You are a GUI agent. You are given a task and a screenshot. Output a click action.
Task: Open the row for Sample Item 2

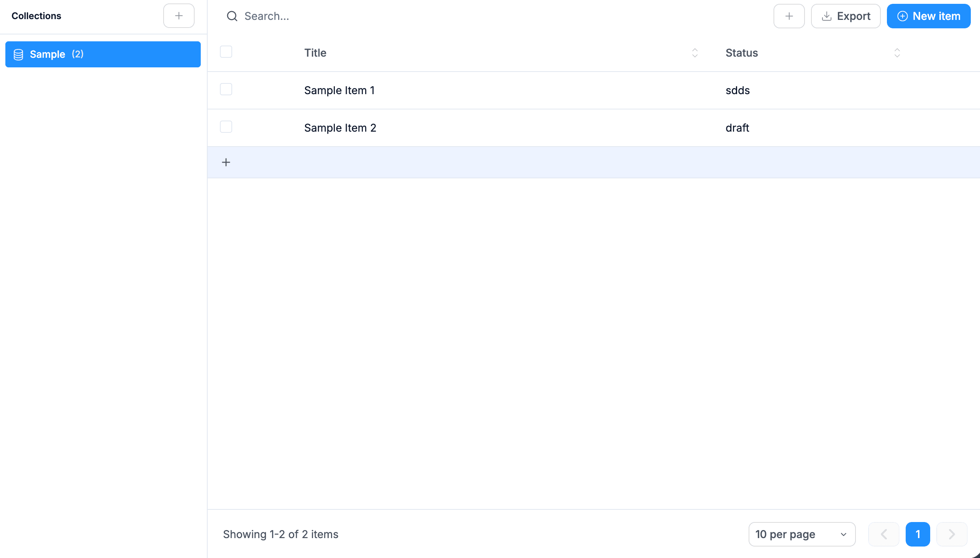click(340, 127)
